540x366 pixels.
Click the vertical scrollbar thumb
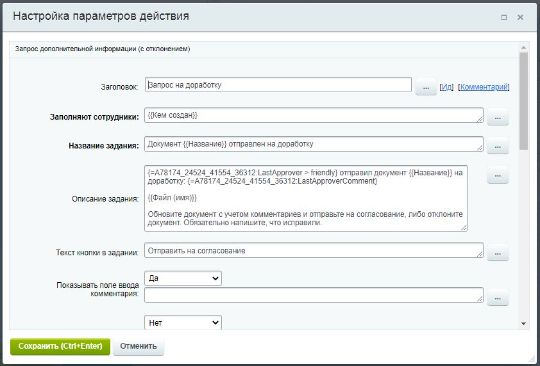coord(524,101)
